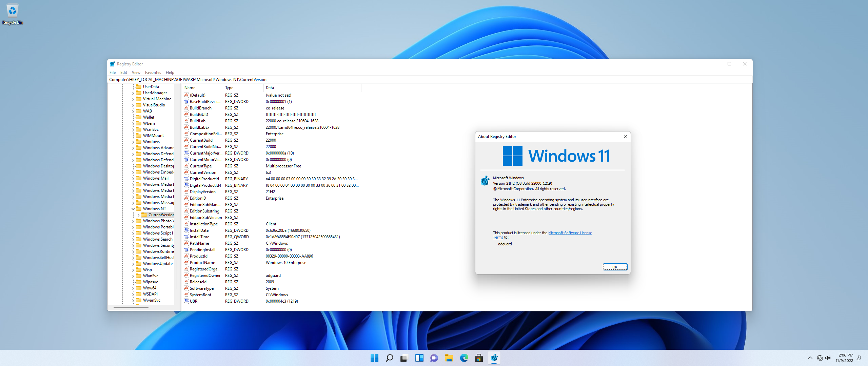Viewport: 868px width, 366px height.
Task: Open the Windows Start button on taskbar
Action: [x=374, y=358]
